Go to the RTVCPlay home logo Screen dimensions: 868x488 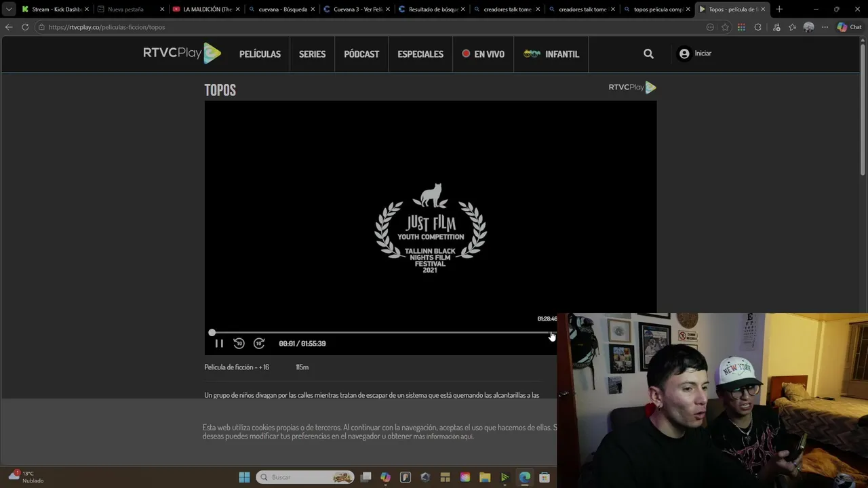click(182, 53)
